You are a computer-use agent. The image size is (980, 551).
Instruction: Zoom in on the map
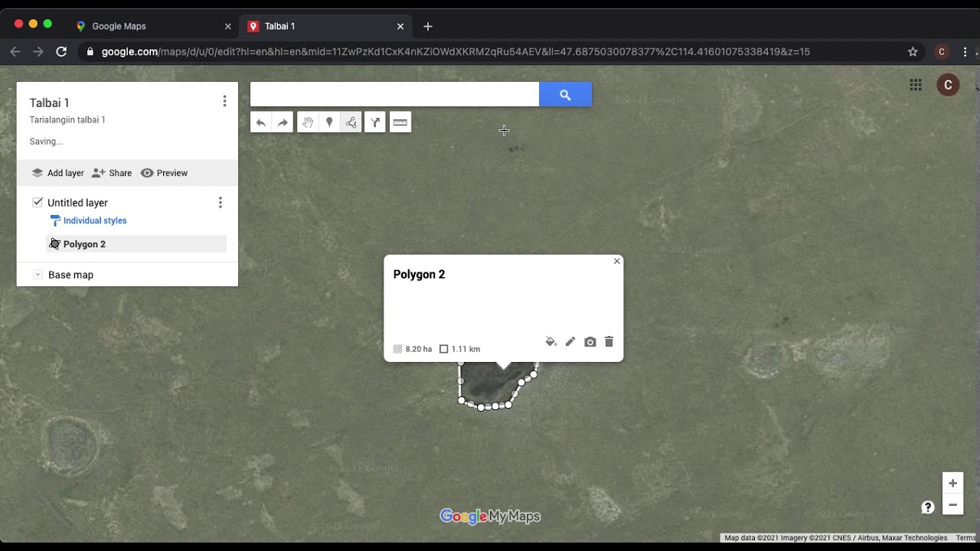click(x=952, y=483)
